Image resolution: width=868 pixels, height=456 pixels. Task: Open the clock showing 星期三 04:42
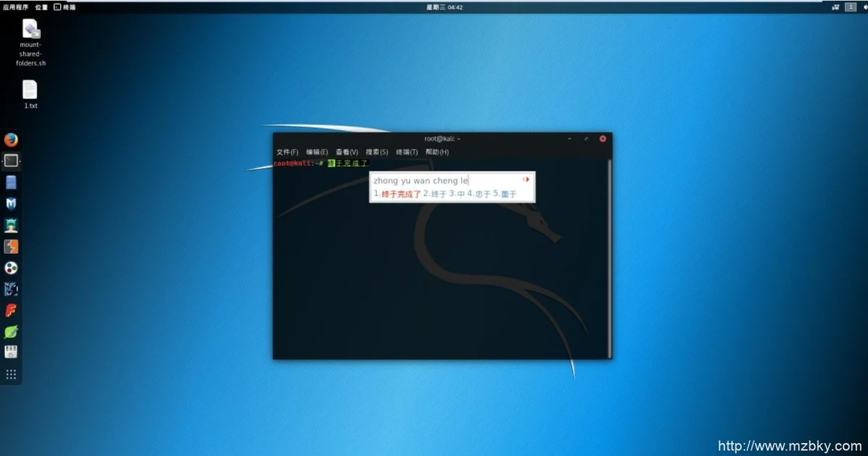click(x=445, y=7)
